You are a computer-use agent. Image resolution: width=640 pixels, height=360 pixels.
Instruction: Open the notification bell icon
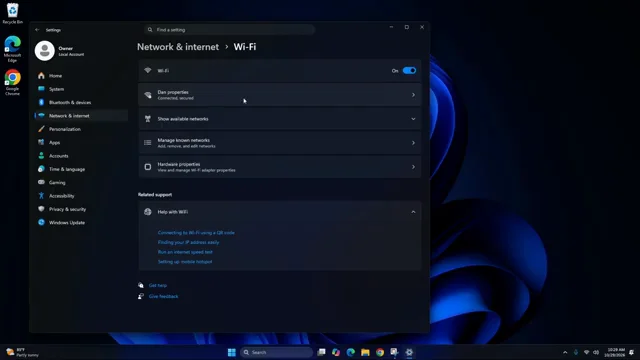click(x=632, y=352)
